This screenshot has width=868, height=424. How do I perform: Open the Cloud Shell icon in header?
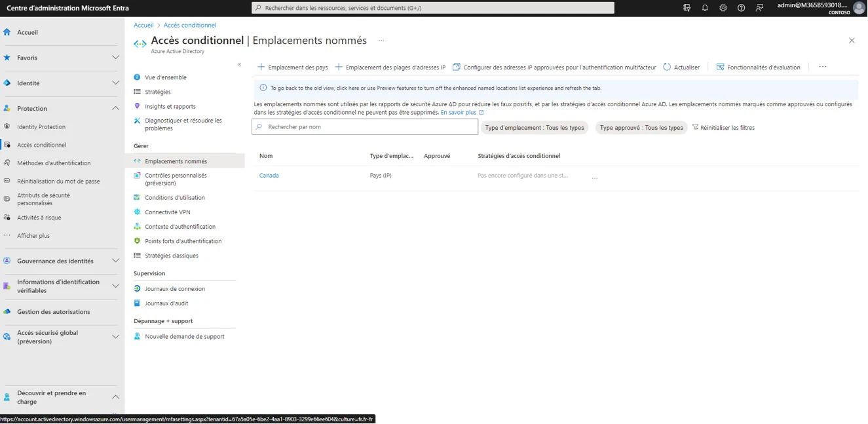coord(687,8)
